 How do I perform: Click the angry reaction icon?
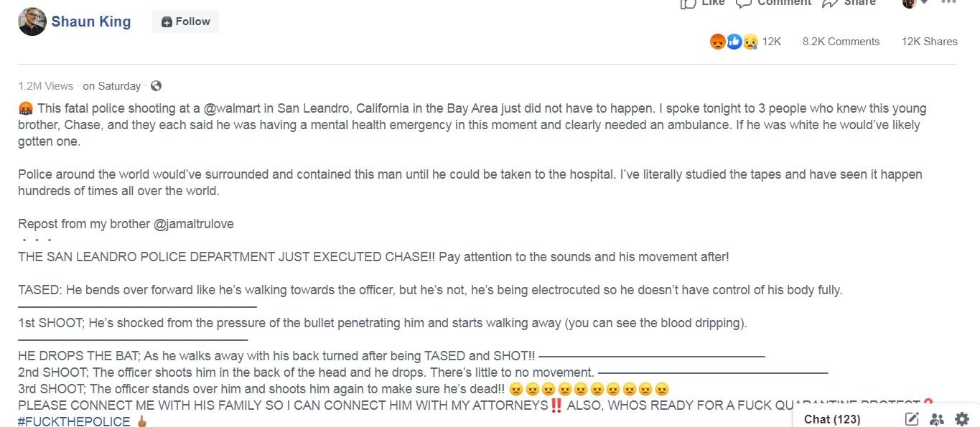point(717,42)
